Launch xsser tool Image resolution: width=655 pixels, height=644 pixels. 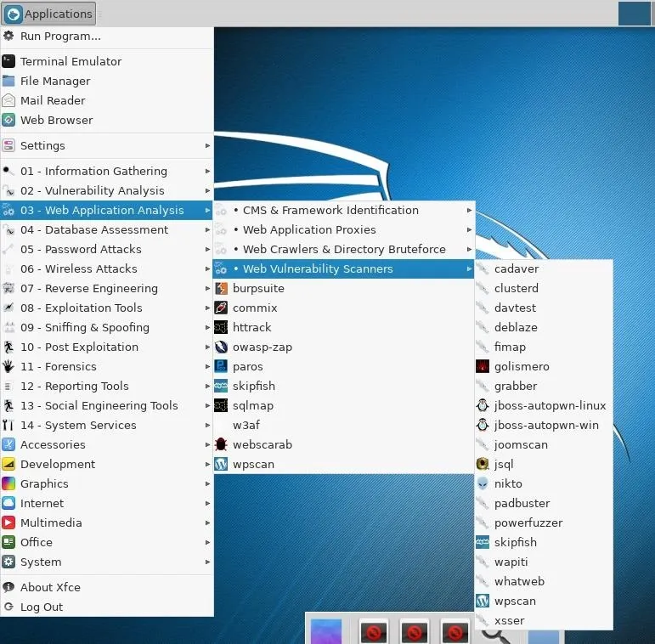tap(544, 620)
